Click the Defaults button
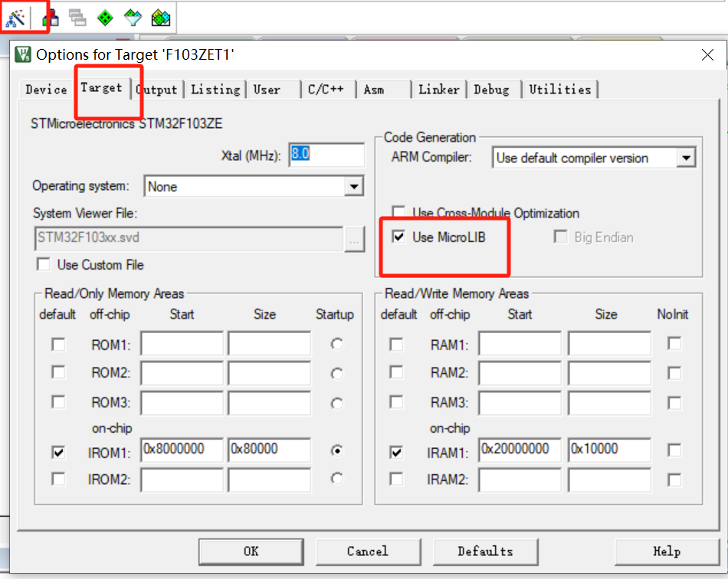Viewport: 728px width, 579px height. coord(486,551)
